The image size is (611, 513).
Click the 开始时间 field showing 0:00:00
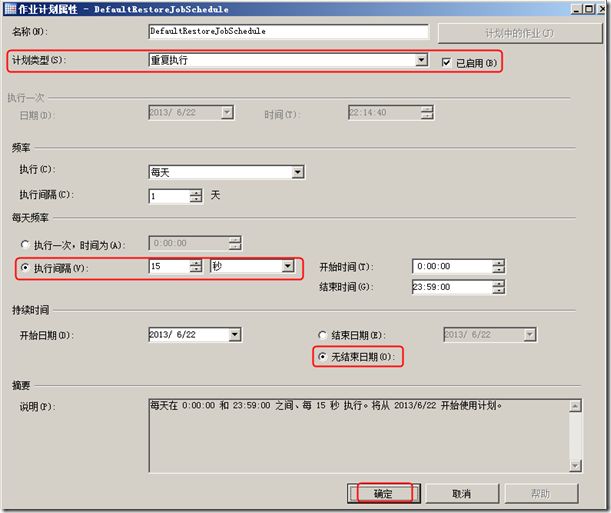coord(452,266)
